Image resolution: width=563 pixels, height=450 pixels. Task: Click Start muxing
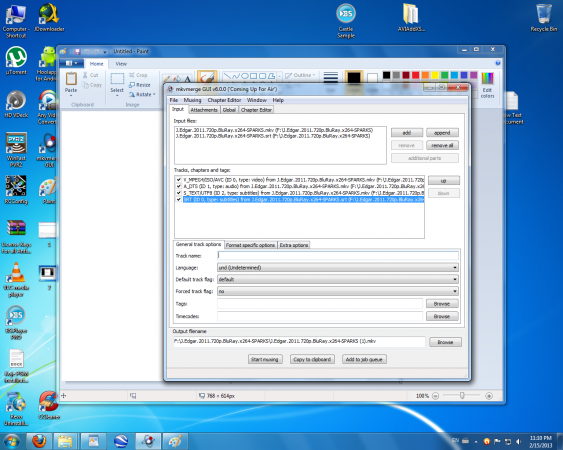tap(265, 359)
